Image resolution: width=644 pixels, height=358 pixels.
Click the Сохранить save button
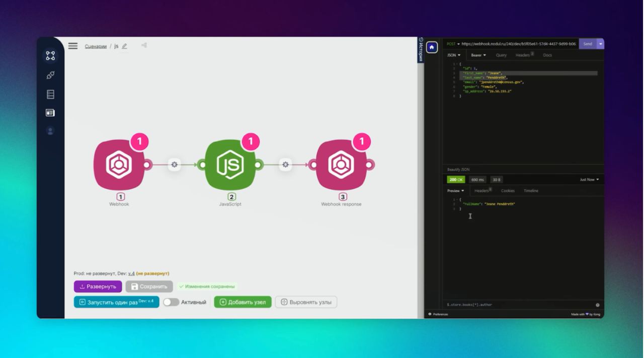pos(149,287)
